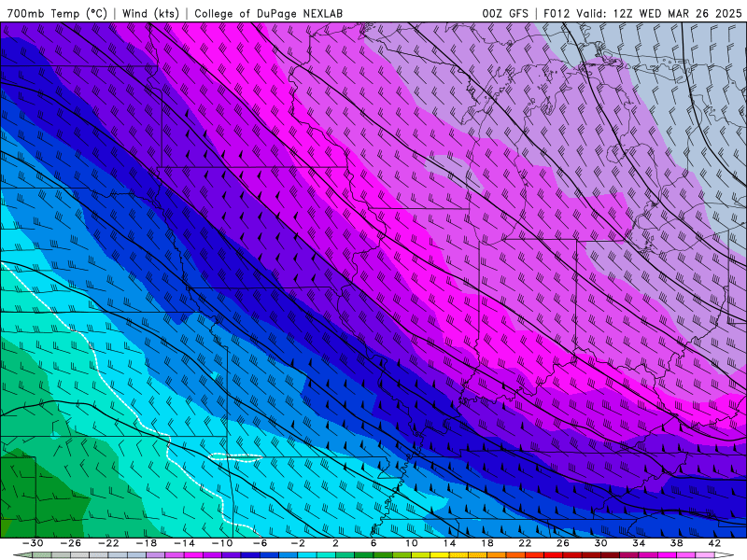This screenshot has height=560, width=747.
Task: Select the -2 label on the color scale
Action: point(298,543)
